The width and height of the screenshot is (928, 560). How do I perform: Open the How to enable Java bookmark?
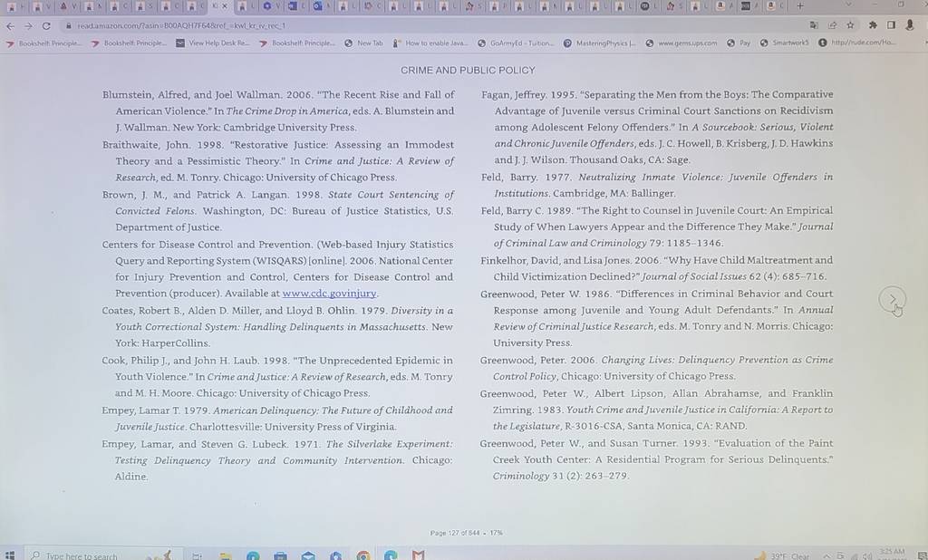pos(430,43)
